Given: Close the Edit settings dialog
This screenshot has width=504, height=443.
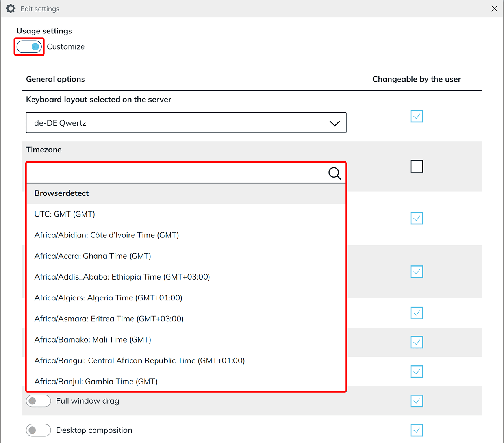Looking at the screenshot, I should tap(494, 9).
